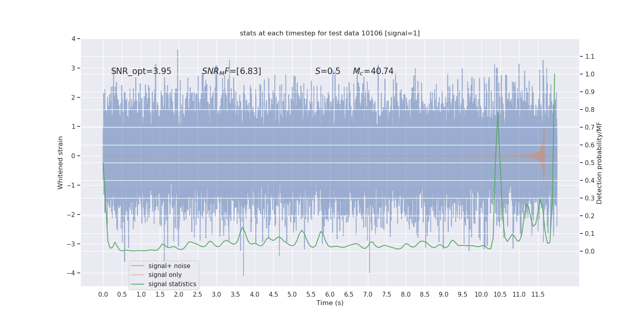Click the green 'signal statistics' legend line
This screenshot has height=322, width=644.
tap(137, 284)
